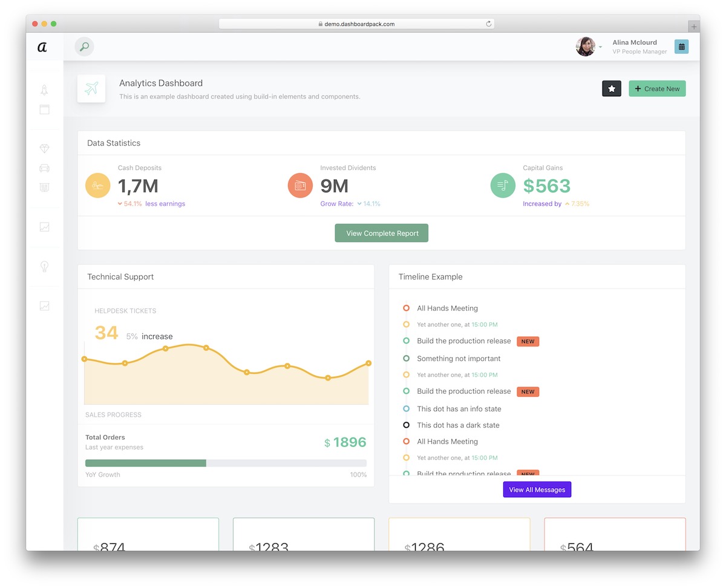This screenshot has height=588, width=726.
Task: Click View All Messages button
Action: [x=537, y=489]
